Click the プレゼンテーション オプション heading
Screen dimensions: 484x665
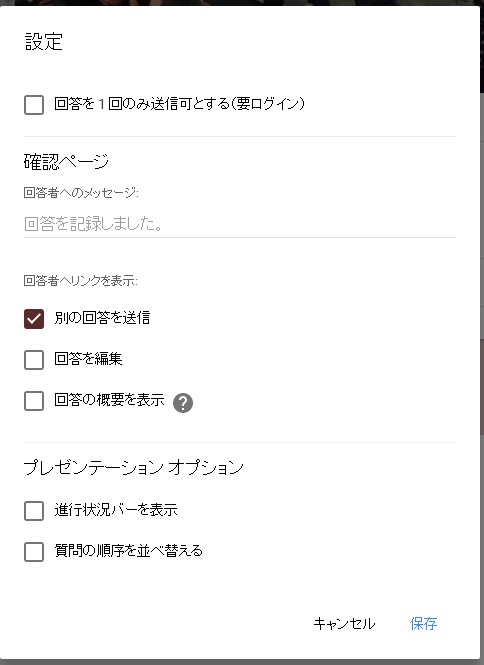coord(134,467)
